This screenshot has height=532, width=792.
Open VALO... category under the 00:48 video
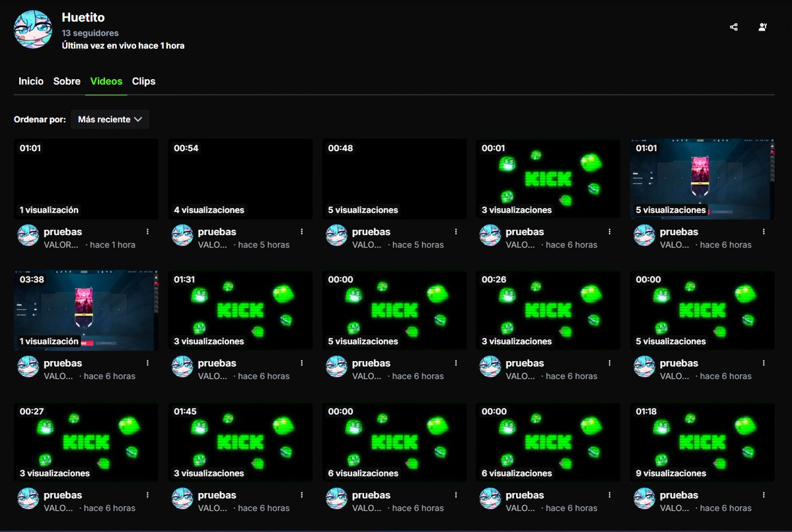367,245
